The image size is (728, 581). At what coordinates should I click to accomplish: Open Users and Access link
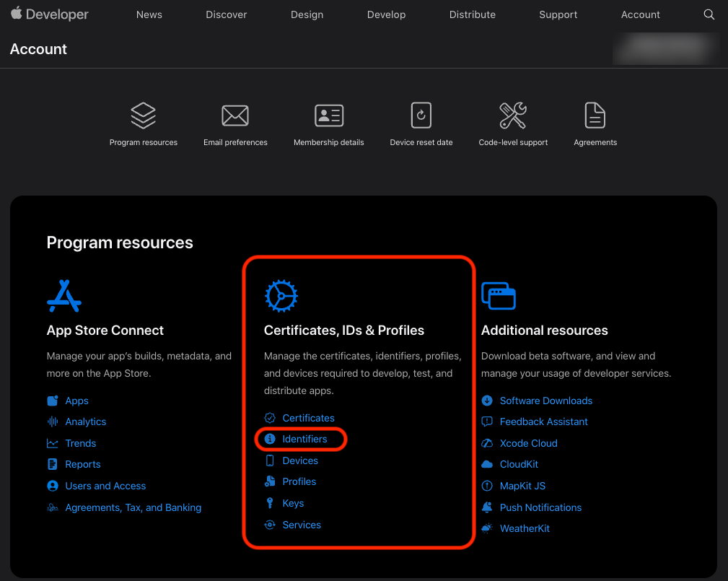(105, 486)
